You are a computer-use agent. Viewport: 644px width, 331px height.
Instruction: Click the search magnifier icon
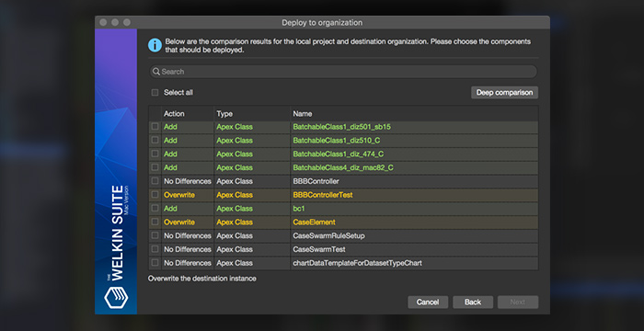[156, 72]
